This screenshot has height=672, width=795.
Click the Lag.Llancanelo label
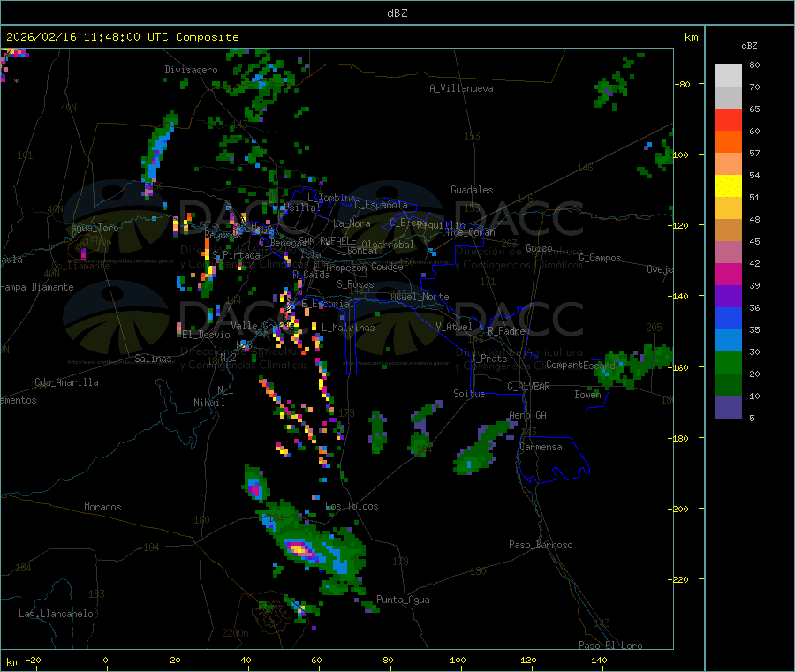coord(56,614)
